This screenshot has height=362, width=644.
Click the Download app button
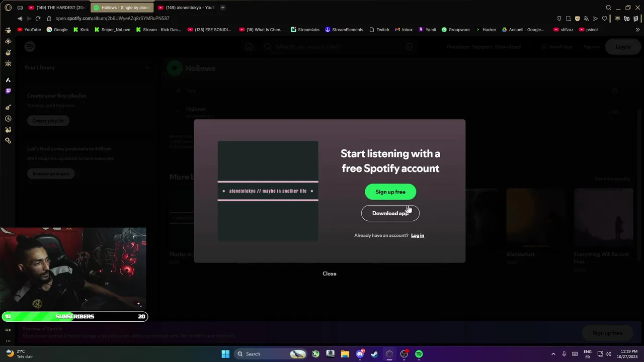[390, 213]
